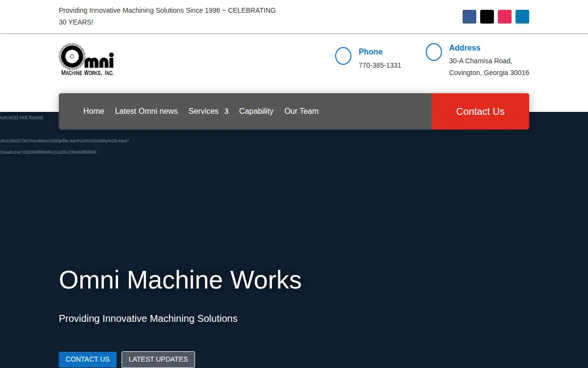The image size is (588, 368).
Task: Click the top bar CELEBRATING 30 YEARS tagline
Action: pyautogui.click(x=167, y=16)
